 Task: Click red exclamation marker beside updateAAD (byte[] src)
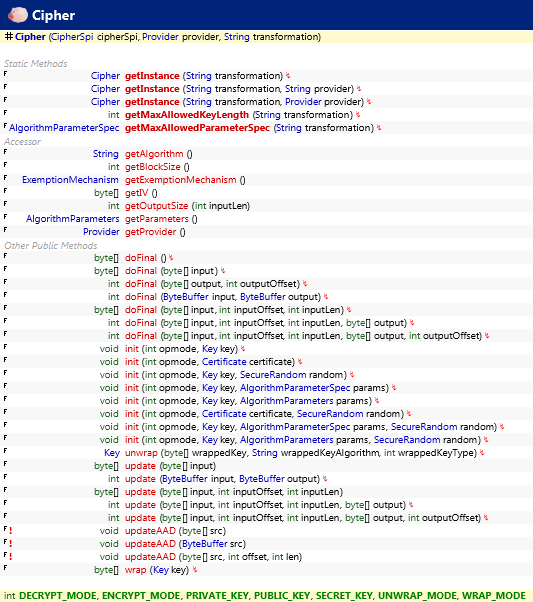[11, 531]
